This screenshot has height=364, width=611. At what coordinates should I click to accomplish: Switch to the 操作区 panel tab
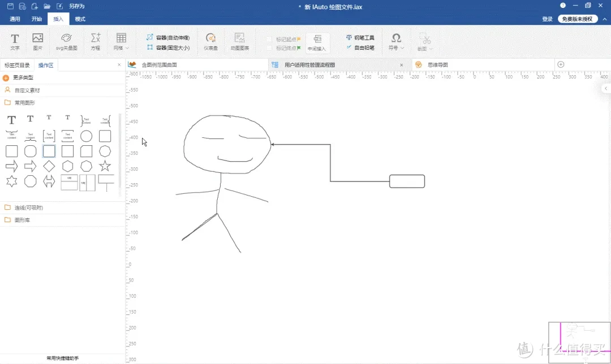coord(46,65)
